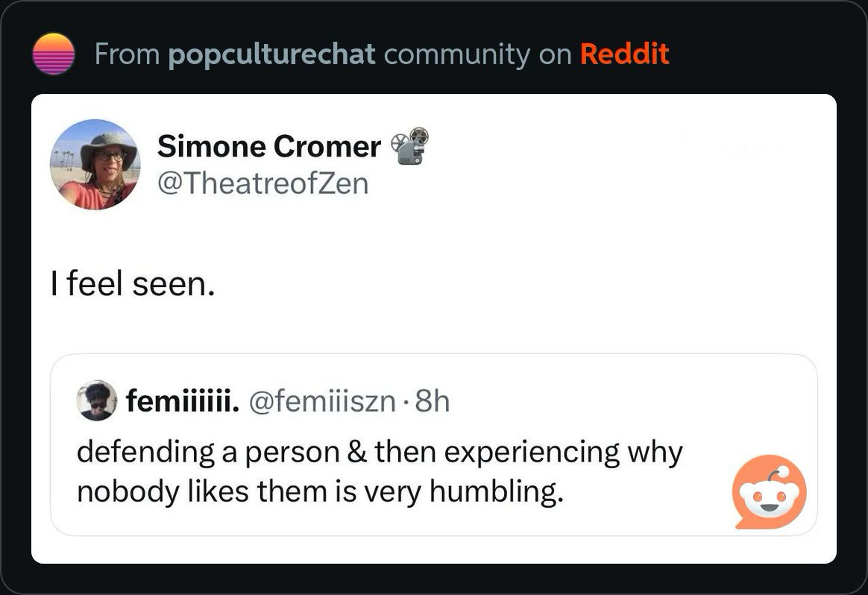Screen dimensions: 868x595
Task: Click the "defending a person" line
Action: pyautogui.click(x=209, y=452)
